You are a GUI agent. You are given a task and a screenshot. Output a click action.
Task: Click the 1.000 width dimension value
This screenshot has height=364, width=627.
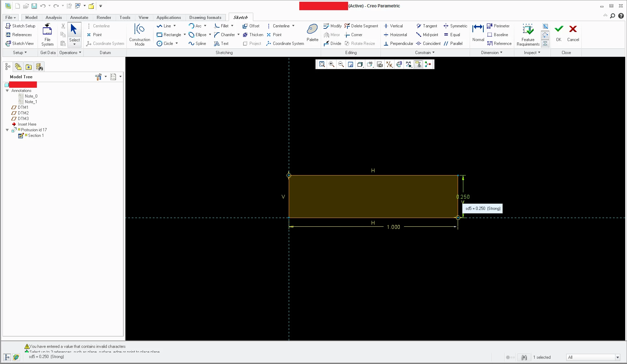coord(393,227)
